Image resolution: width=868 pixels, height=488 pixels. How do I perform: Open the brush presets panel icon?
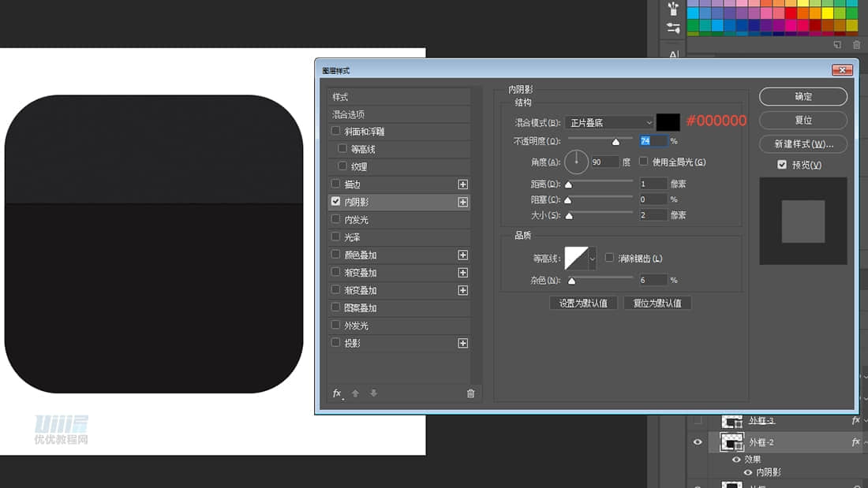pyautogui.click(x=673, y=9)
